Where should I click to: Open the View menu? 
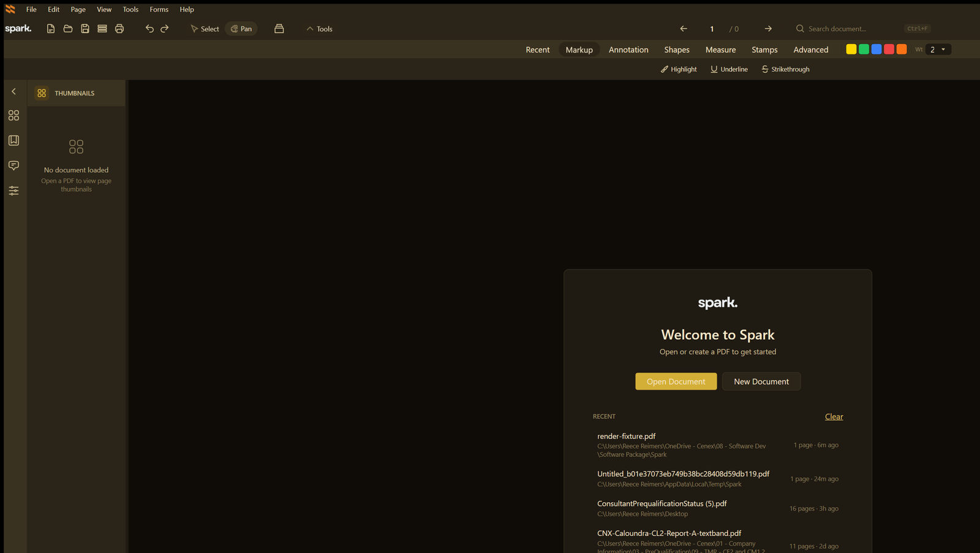tap(104, 9)
